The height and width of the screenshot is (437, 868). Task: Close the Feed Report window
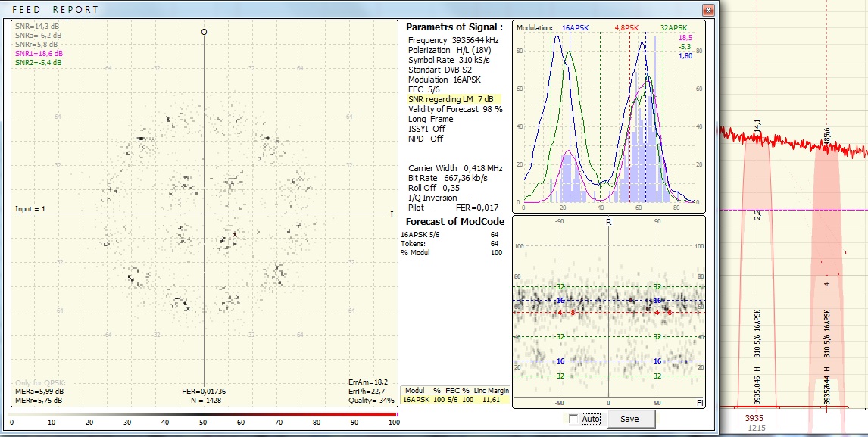pyautogui.click(x=707, y=10)
